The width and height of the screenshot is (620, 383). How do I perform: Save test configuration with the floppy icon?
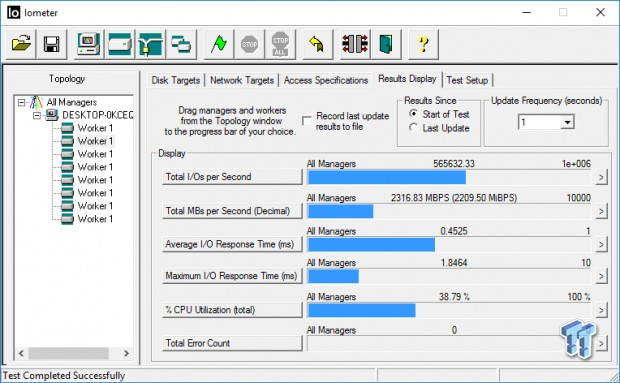[x=52, y=44]
